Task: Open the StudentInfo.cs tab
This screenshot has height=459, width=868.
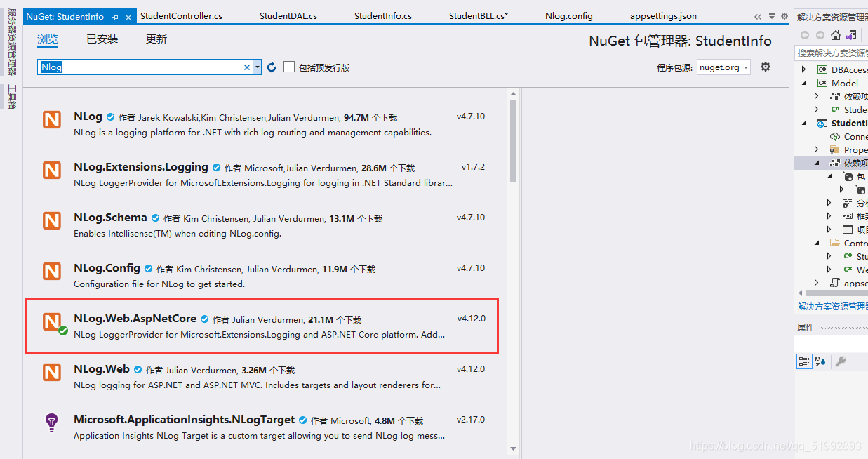Action: [382, 16]
